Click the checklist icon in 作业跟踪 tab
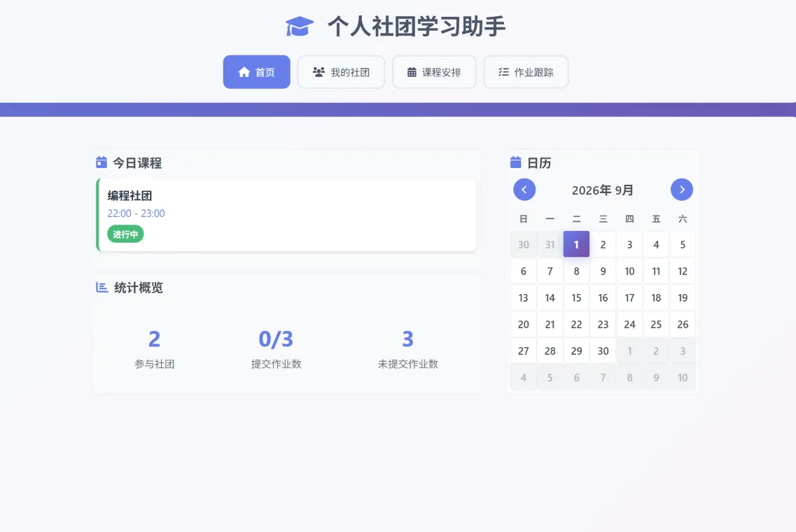Viewport: 796px width, 532px height. 503,72
